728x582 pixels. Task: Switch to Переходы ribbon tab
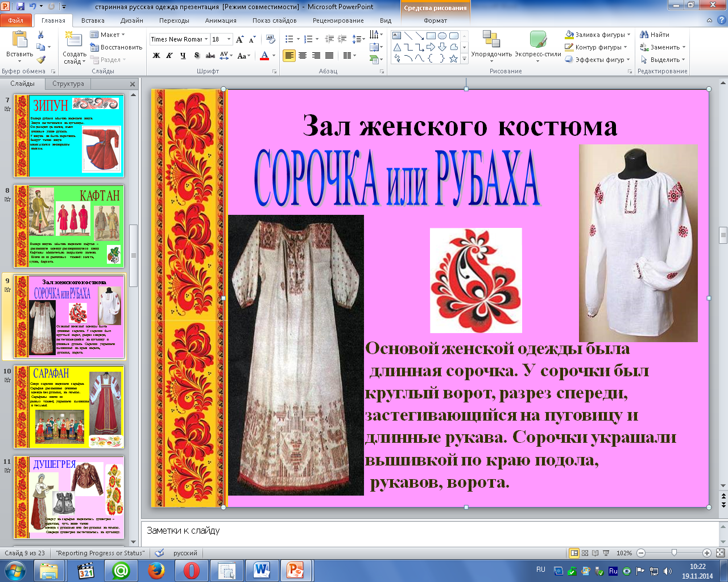tap(174, 20)
